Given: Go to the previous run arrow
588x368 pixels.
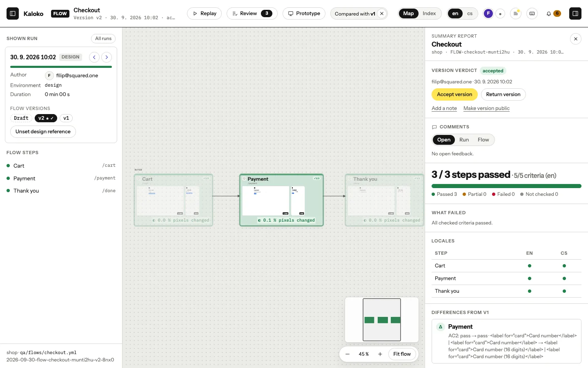Looking at the screenshot, I should point(94,57).
